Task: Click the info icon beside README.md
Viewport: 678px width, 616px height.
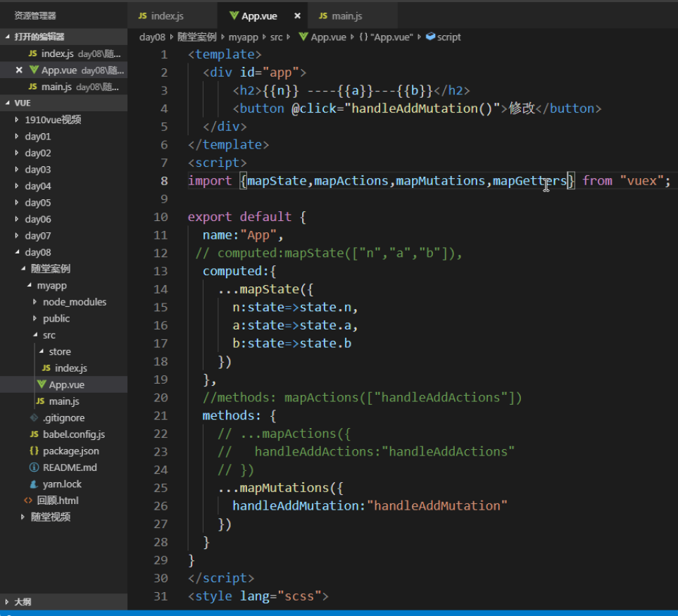Action: [34, 467]
